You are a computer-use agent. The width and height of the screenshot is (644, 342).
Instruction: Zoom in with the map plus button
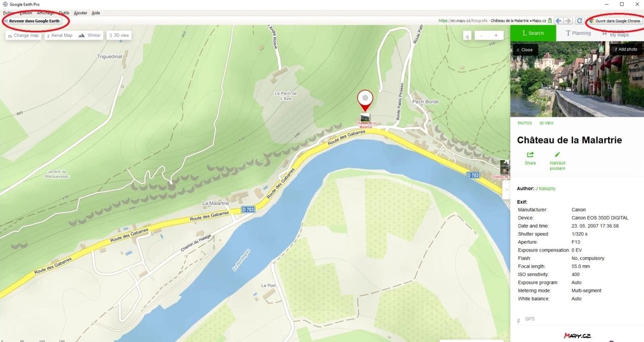click(496, 35)
